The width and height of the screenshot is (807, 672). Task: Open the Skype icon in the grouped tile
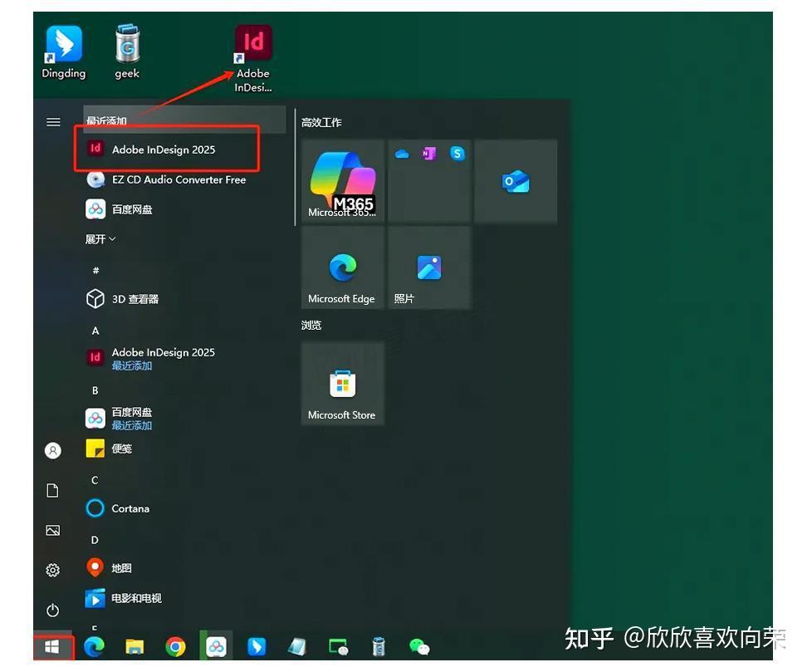coord(456,153)
